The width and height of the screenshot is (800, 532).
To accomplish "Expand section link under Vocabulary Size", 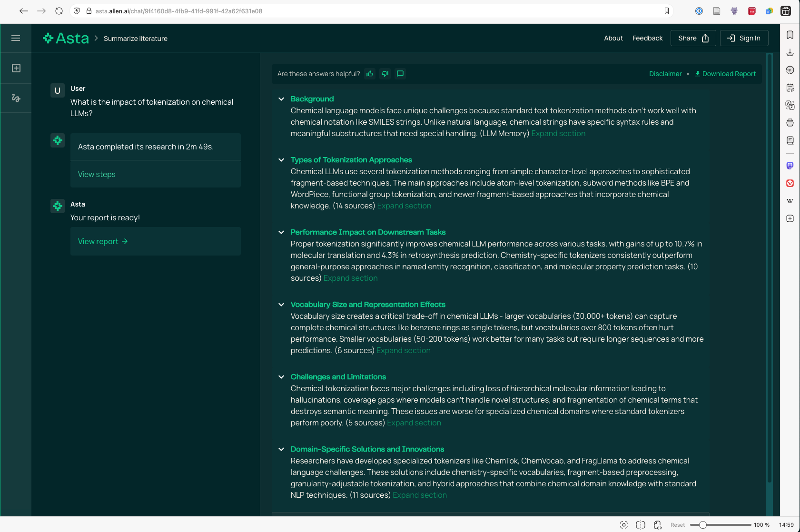I will 403,350.
